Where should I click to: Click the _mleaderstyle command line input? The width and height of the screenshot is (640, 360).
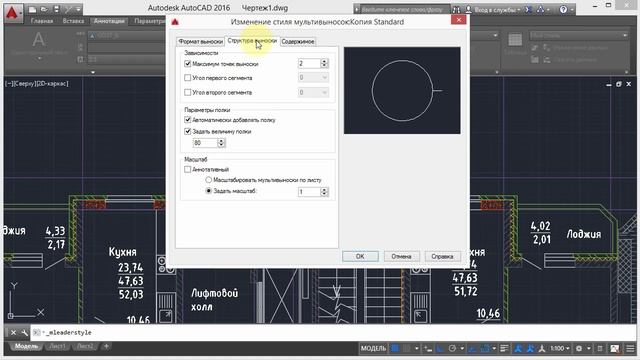coord(333,333)
